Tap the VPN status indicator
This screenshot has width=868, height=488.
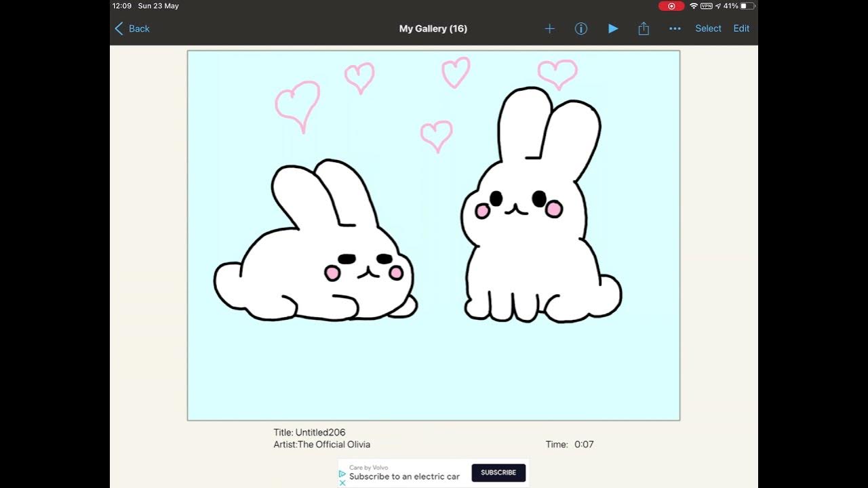[x=707, y=6]
